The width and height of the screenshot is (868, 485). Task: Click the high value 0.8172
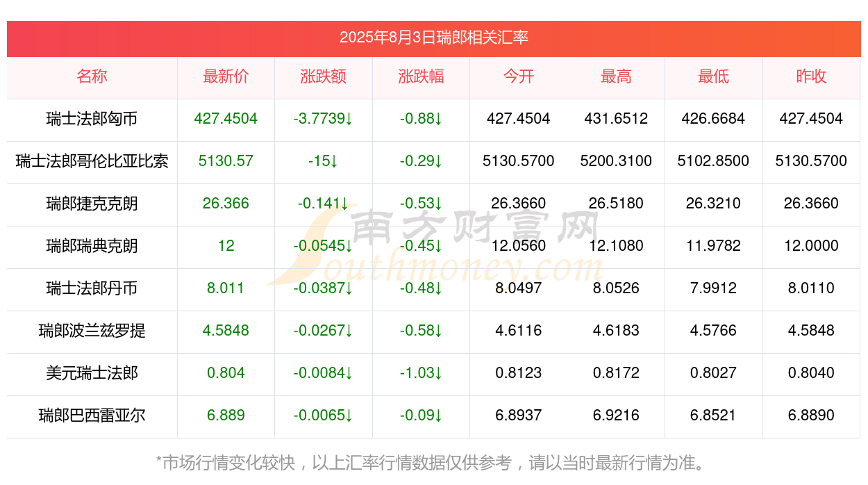coord(616,373)
